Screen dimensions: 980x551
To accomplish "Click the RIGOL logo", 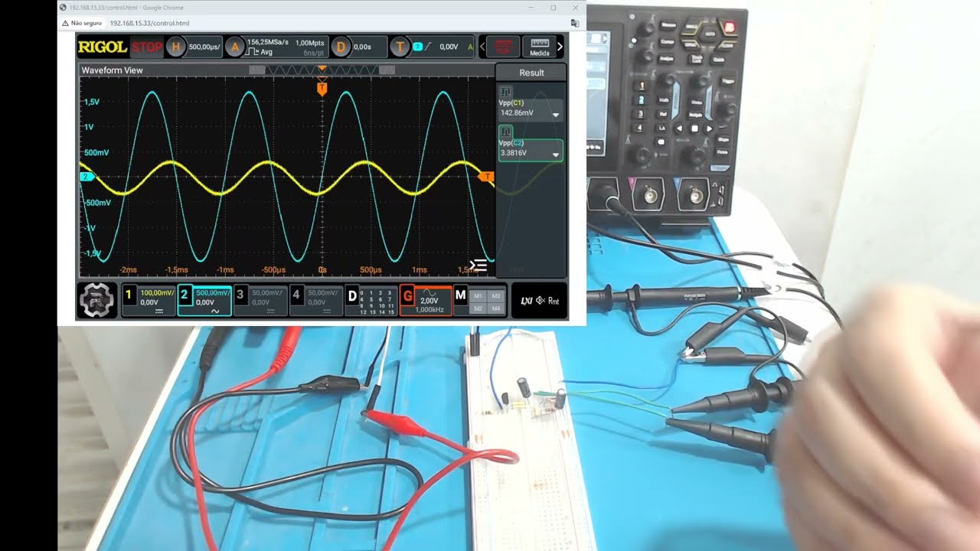I will 103,47.
